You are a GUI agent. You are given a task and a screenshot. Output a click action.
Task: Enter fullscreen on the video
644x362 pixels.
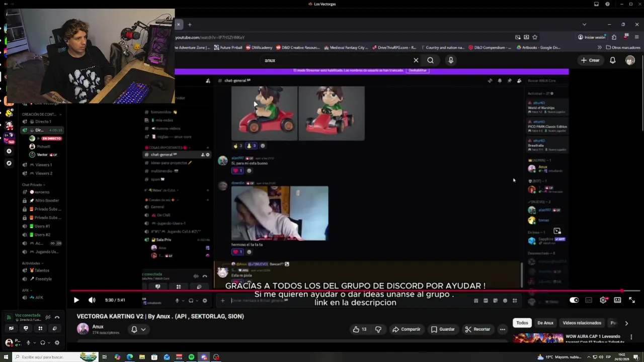pos(631,300)
